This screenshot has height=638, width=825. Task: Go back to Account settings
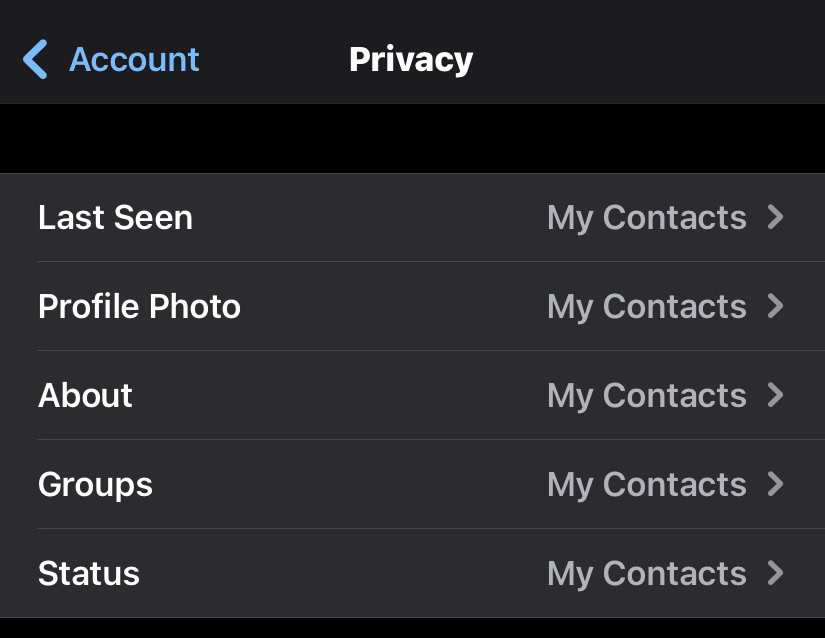[x=134, y=60]
